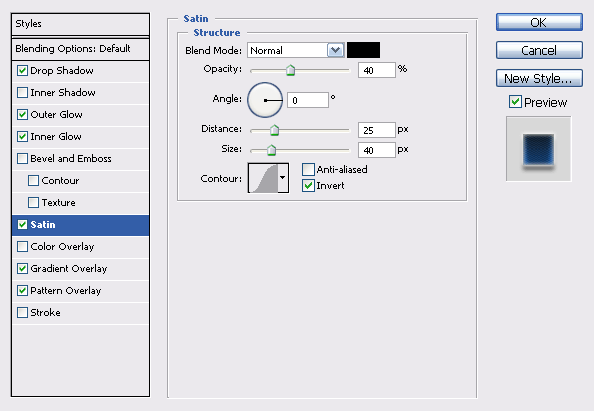Click the Size slider handle
Viewport: 594px width, 411px height.
(x=271, y=150)
